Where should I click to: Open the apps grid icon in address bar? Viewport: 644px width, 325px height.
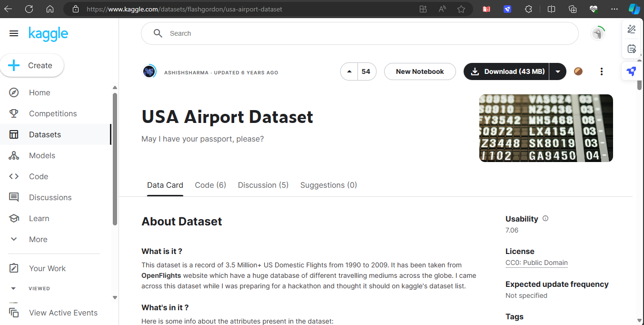coord(423,9)
